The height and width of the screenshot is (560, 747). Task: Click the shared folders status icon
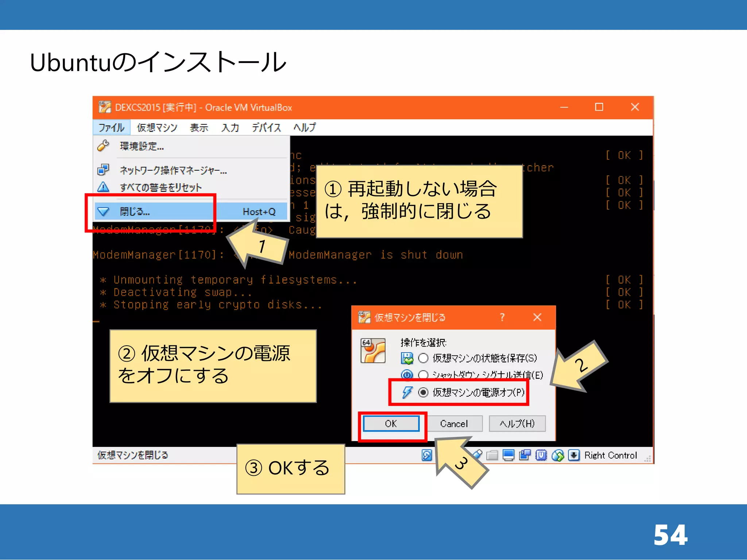(492, 455)
